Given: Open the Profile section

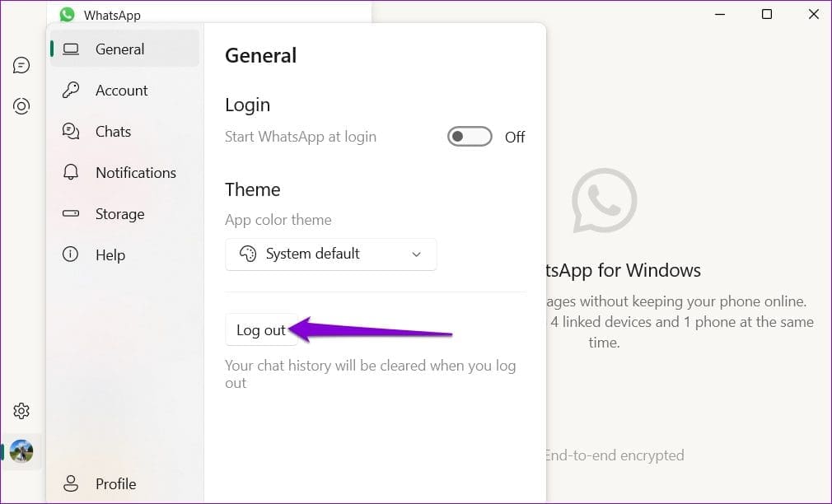Looking at the screenshot, I should click(115, 483).
